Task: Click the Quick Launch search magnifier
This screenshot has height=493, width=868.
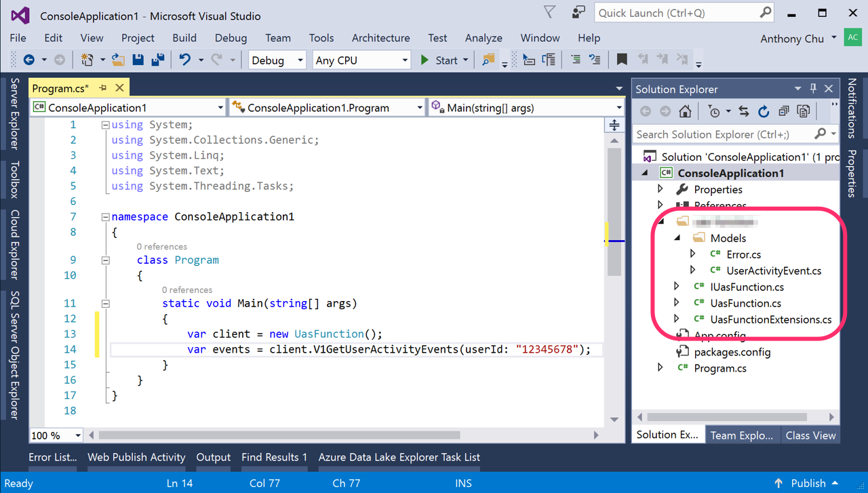Action: (x=766, y=12)
